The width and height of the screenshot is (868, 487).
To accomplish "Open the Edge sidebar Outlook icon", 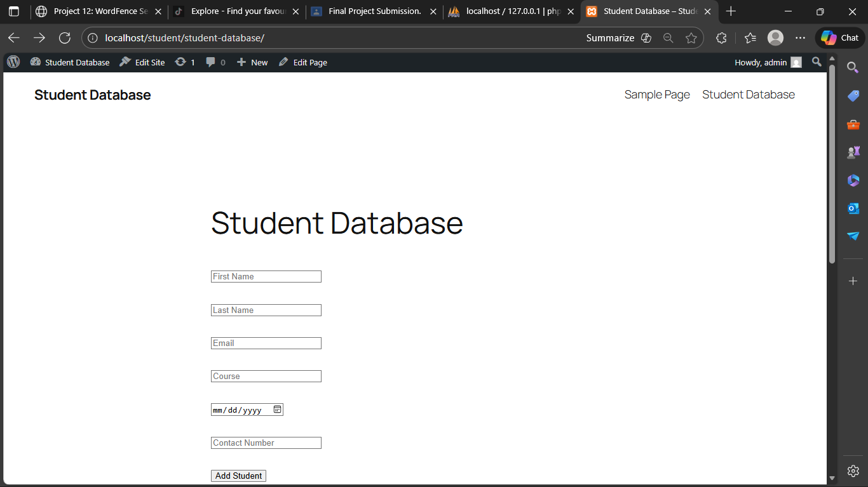I will [853, 208].
